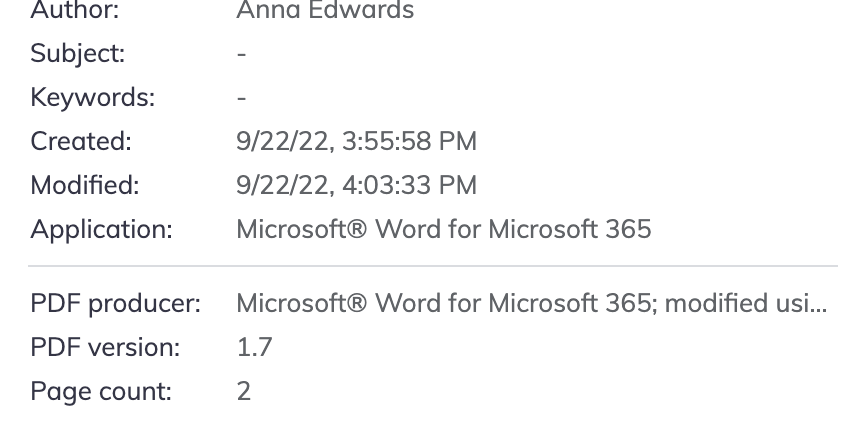The image size is (868, 423).
Task: Click the Modified field label
Action: [x=85, y=185]
